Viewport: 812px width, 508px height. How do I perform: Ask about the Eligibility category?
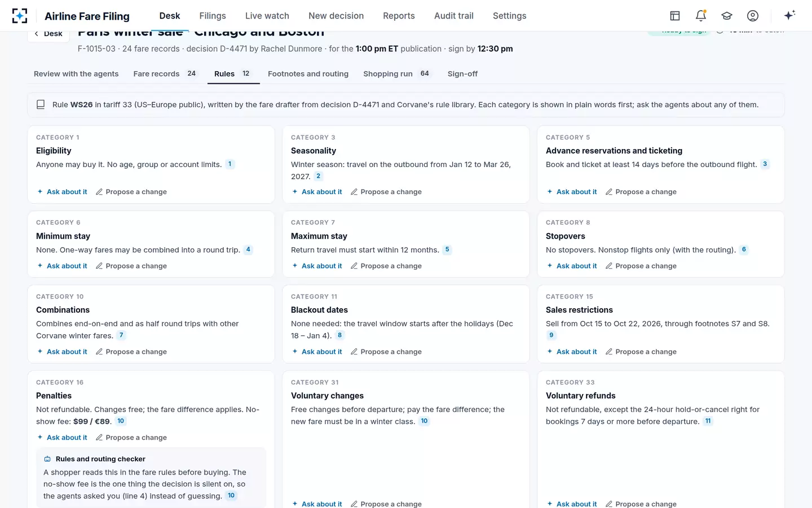click(x=62, y=192)
